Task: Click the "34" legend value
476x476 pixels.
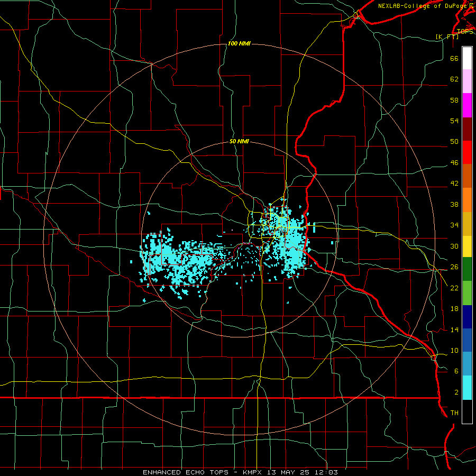Action: (x=454, y=225)
